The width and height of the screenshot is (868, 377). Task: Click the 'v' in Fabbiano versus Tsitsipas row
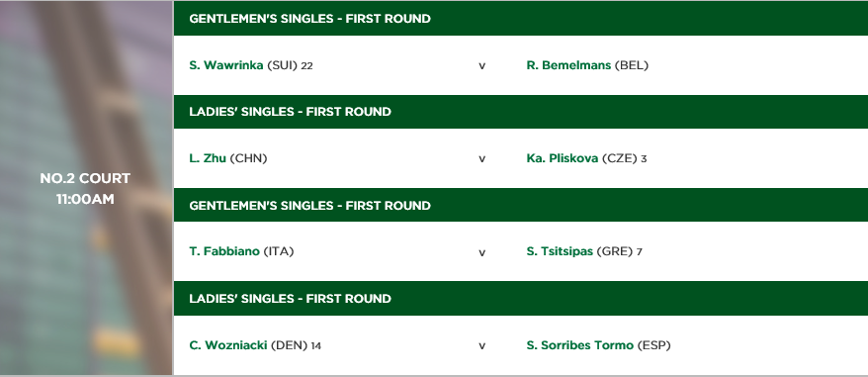point(481,252)
